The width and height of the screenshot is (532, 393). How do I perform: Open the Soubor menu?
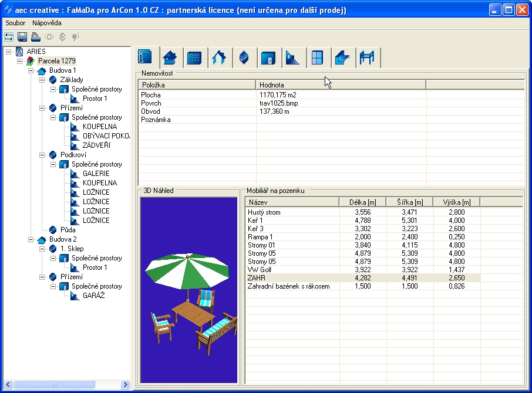coord(15,23)
